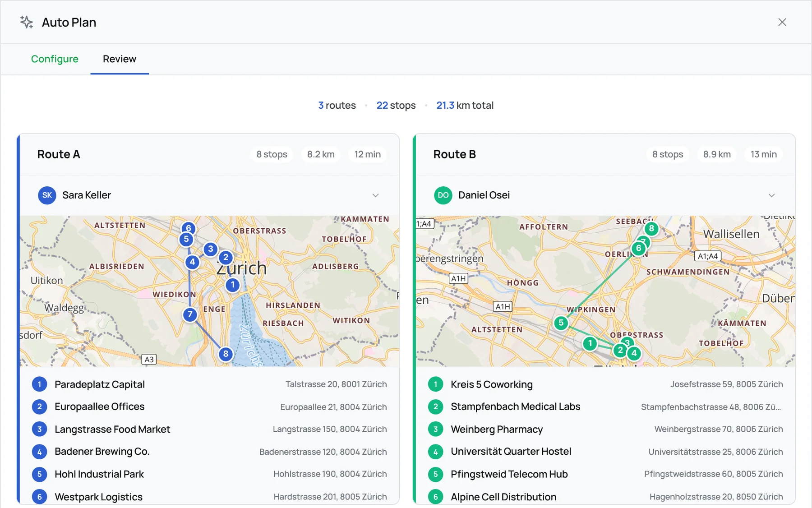Screen dimensions: 812x508
Task: Click map marker 2 on Route A map
Action: click(226, 258)
